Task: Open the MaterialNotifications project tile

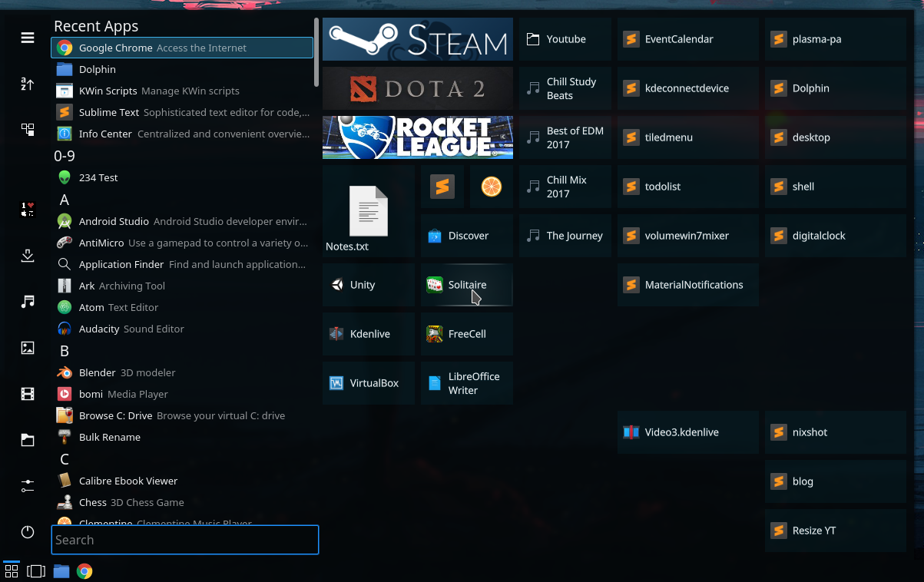Action: pyautogui.click(x=688, y=285)
